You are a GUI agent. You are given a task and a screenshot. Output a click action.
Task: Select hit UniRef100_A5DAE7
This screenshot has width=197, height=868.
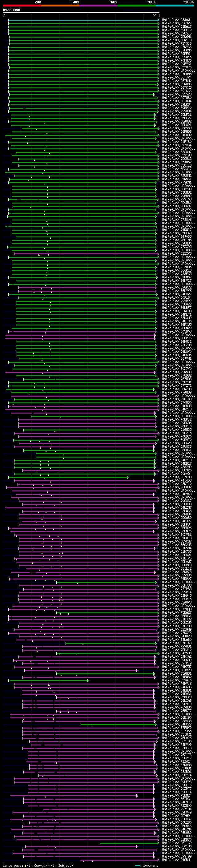pyautogui.click(x=177, y=612)
